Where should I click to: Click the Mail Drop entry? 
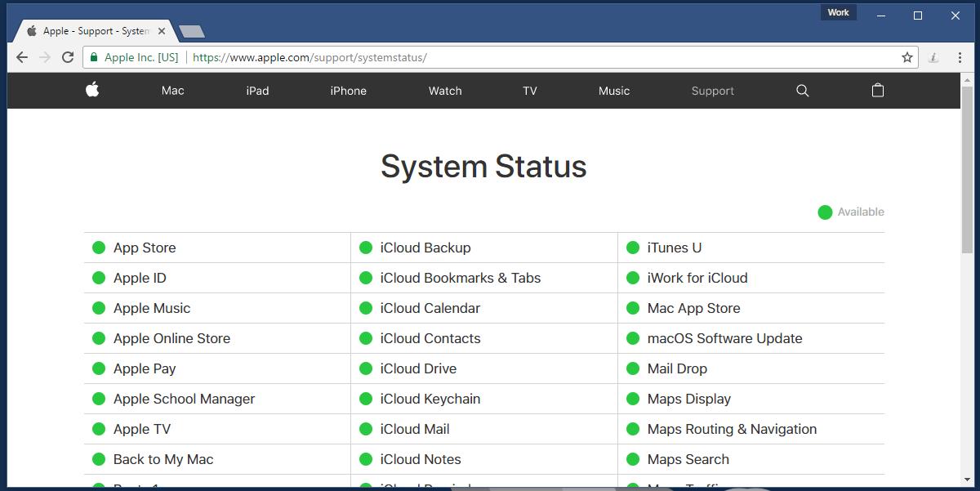pyautogui.click(x=677, y=368)
